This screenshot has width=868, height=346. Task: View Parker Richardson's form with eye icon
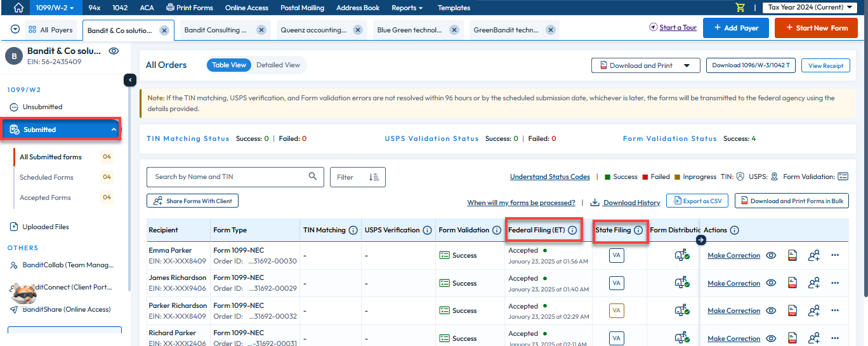click(x=771, y=310)
